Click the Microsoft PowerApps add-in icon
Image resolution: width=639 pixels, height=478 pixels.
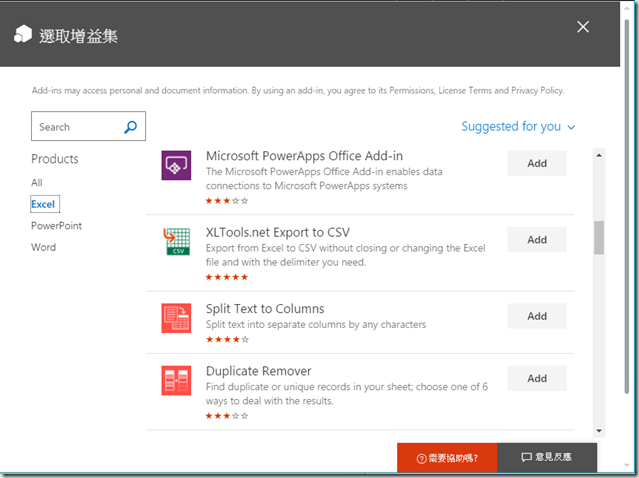[x=176, y=164]
